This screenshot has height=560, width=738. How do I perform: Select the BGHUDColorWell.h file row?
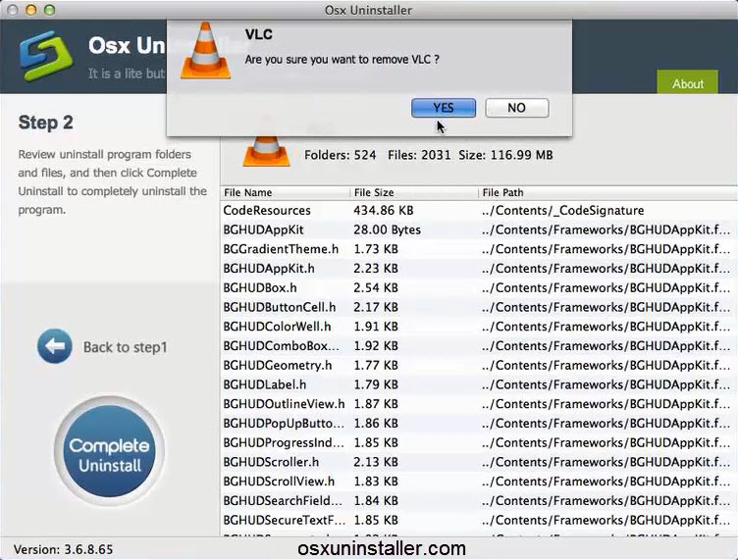tap(479, 327)
